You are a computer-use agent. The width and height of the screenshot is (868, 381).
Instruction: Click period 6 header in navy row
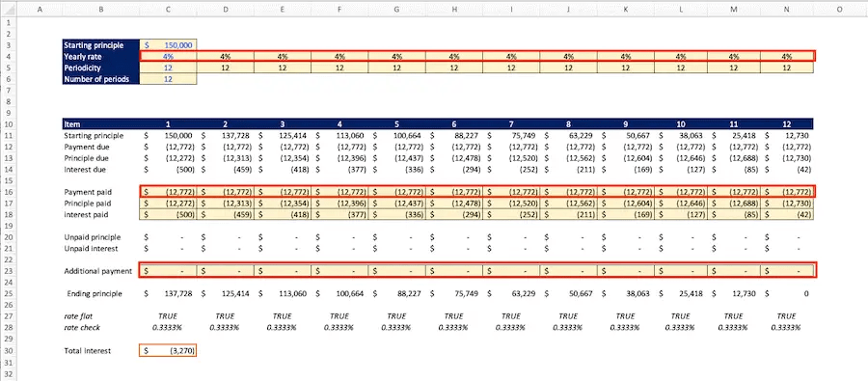coord(454,124)
